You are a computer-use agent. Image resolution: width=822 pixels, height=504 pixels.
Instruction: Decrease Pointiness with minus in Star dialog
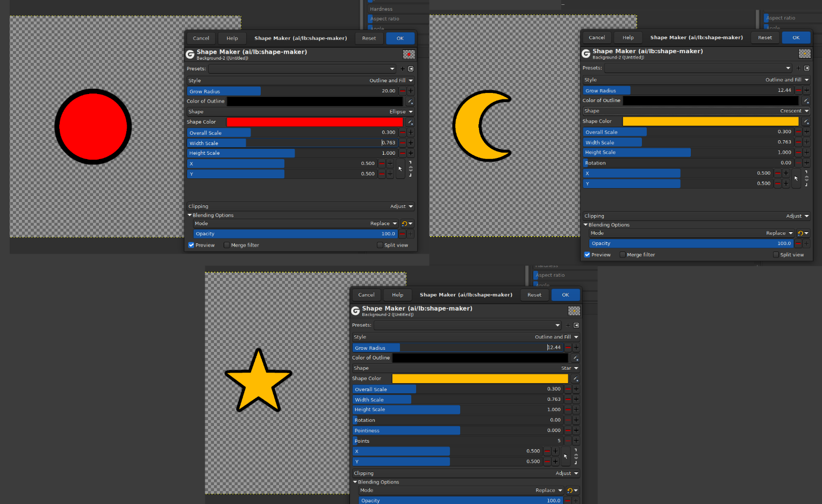click(568, 430)
